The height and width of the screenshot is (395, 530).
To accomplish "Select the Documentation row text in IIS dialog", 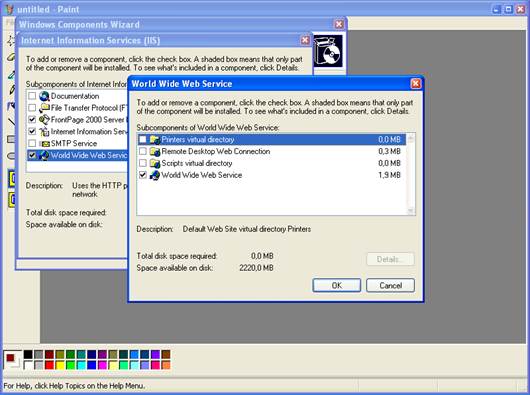I will 75,96.
